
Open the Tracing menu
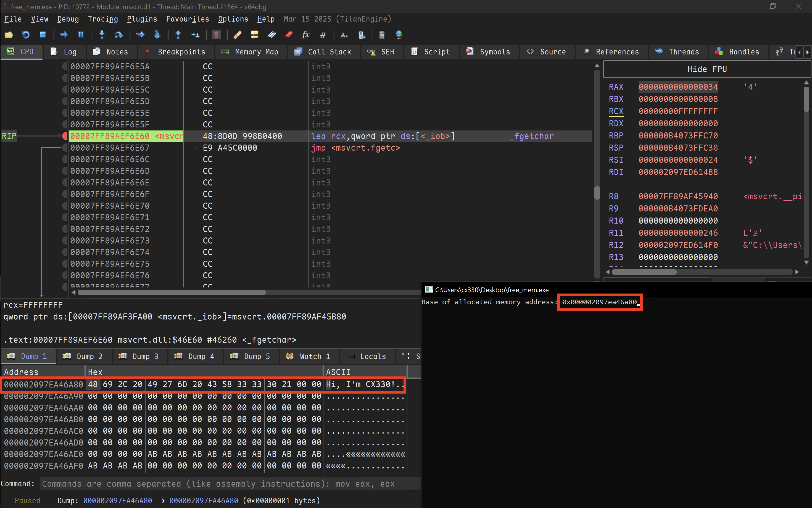(103, 19)
